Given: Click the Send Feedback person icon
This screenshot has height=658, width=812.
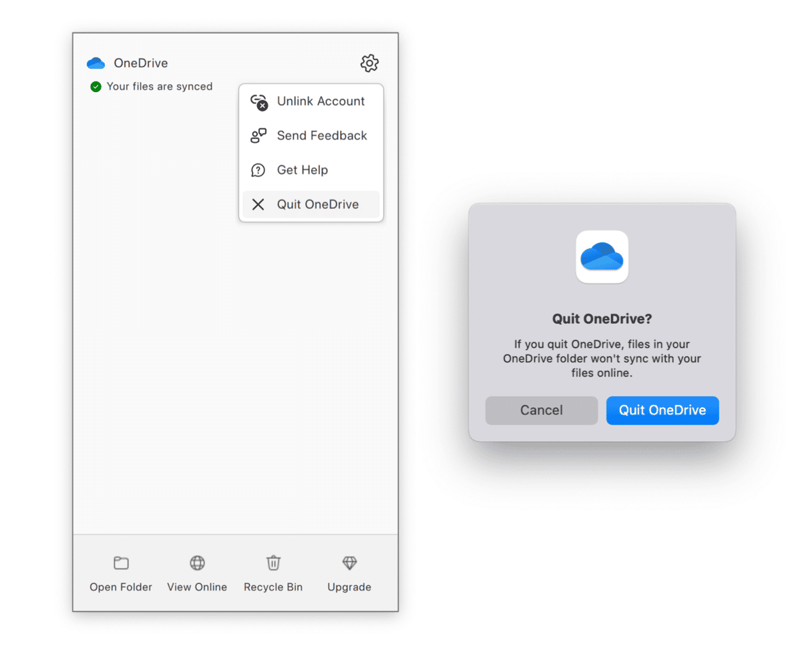Looking at the screenshot, I should coord(258,135).
